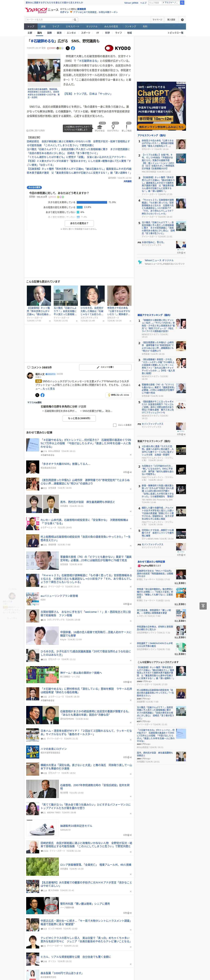Click the KYODO logo
Screen dimensions: 210x980
[x=118, y=48]
